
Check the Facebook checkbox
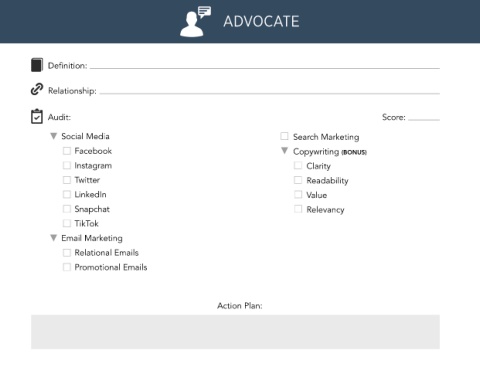point(67,151)
